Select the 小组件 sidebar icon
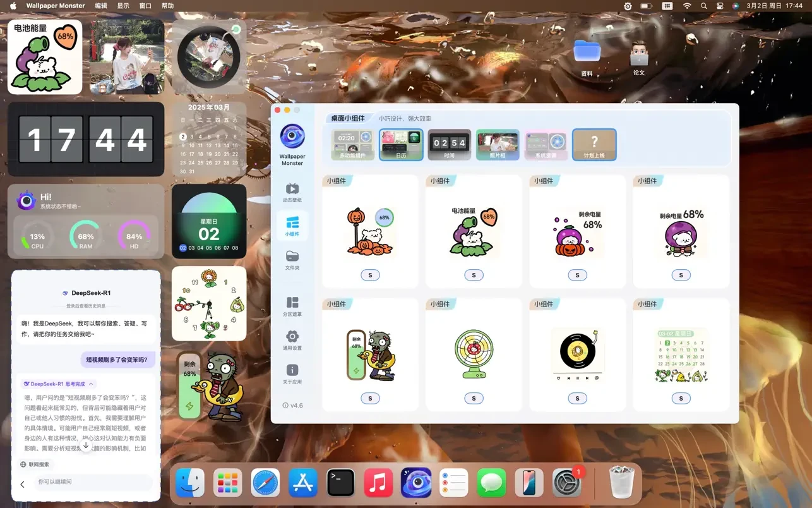The height and width of the screenshot is (508, 812). [292, 226]
